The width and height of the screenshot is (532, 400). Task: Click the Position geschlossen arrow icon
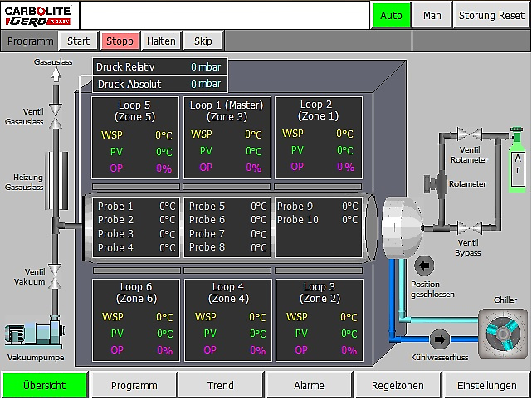424,266
